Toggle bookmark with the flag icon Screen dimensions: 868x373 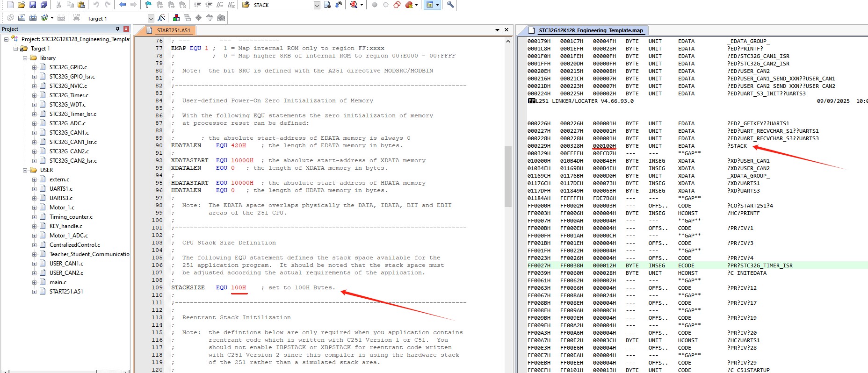point(148,5)
